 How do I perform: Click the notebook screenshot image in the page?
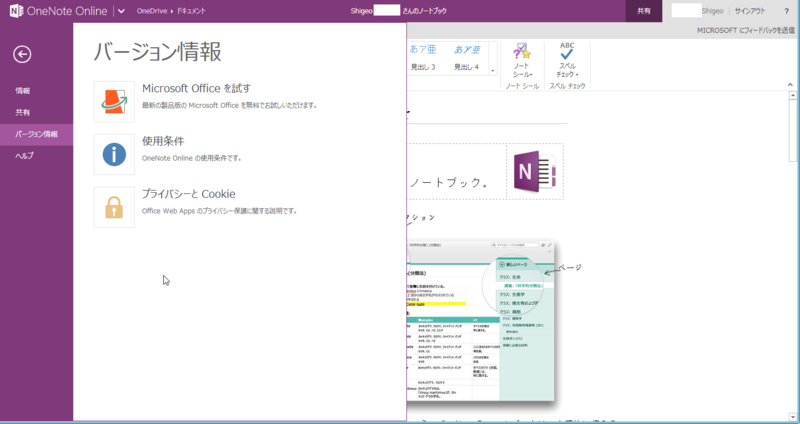pyautogui.click(x=480, y=321)
